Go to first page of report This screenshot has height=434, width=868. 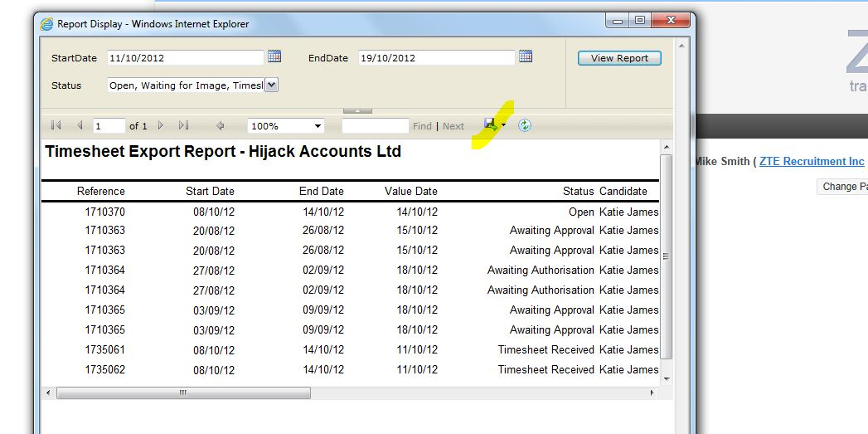[x=56, y=125]
